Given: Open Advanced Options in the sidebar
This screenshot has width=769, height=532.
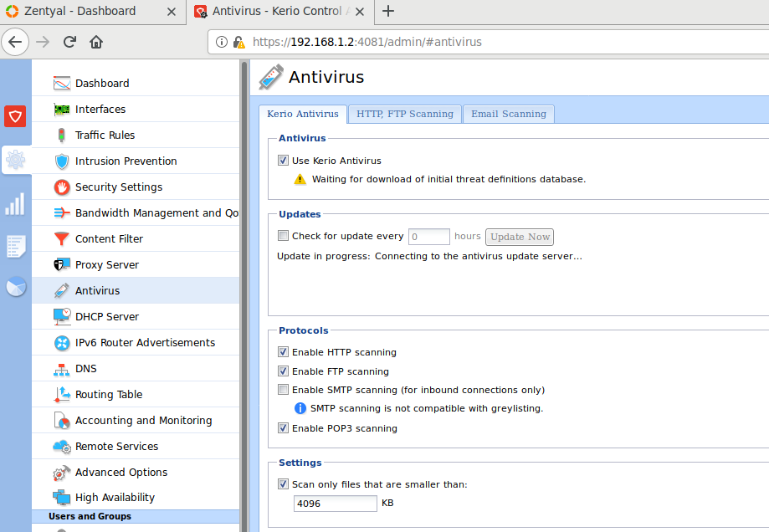Looking at the screenshot, I should [136, 473].
